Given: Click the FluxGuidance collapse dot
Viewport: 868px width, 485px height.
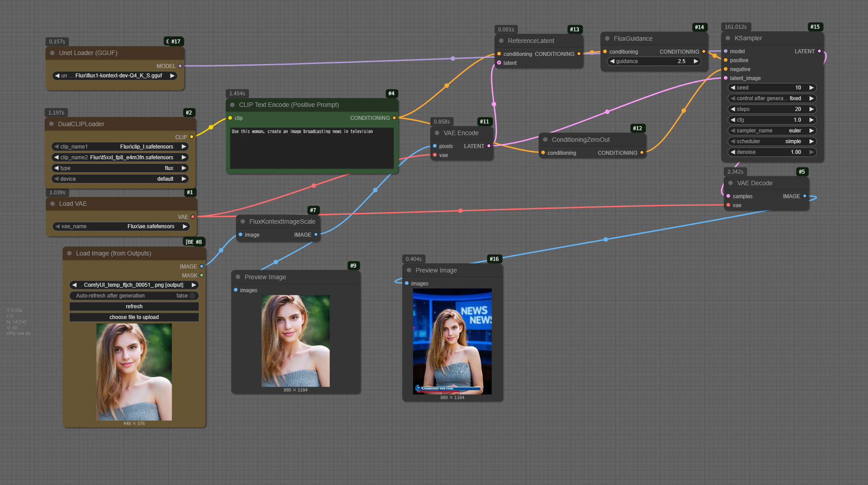Looking at the screenshot, I should click(607, 39).
